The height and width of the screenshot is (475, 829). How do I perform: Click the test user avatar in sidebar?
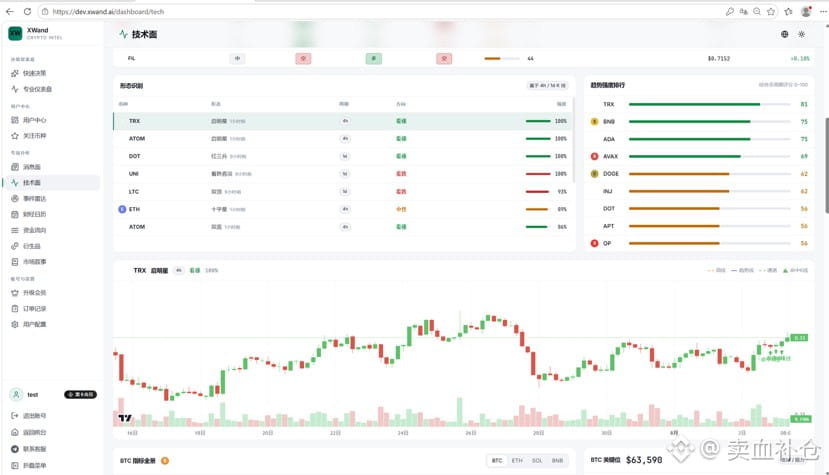point(16,395)
